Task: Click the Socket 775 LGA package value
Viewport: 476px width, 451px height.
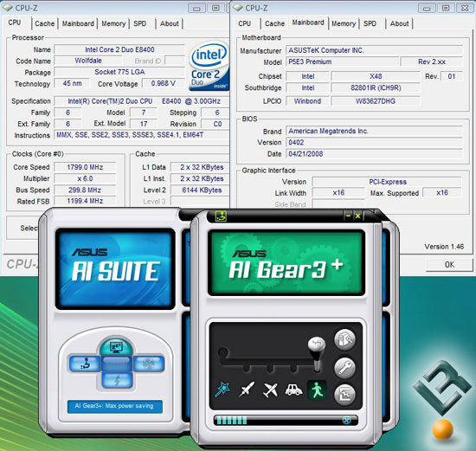Action: click(119, 72)
